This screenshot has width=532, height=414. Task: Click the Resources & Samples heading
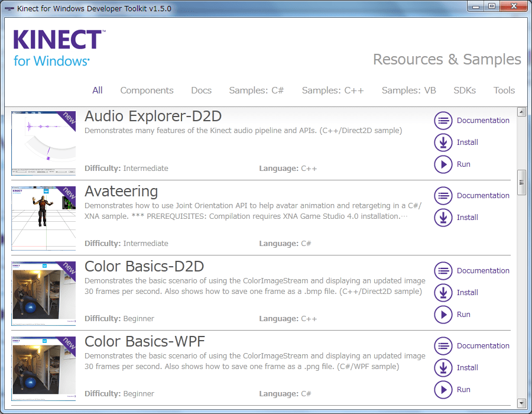pyautogui.click(x=447, y=59)
